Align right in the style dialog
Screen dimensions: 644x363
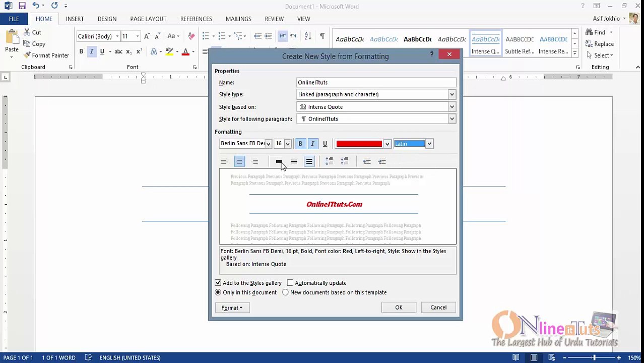tap(254, 161)
